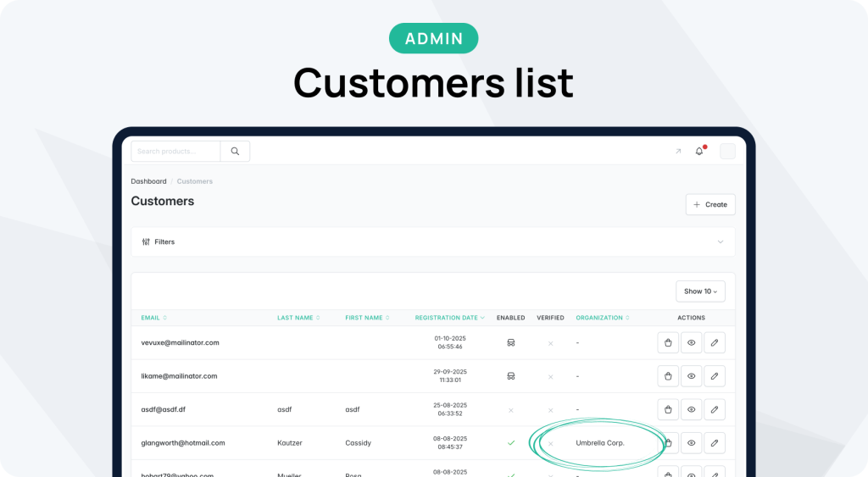Click pencil icon for vevuxe@mailinator.com
Screen dimensions: 868x477
click(x=715, y=343)
